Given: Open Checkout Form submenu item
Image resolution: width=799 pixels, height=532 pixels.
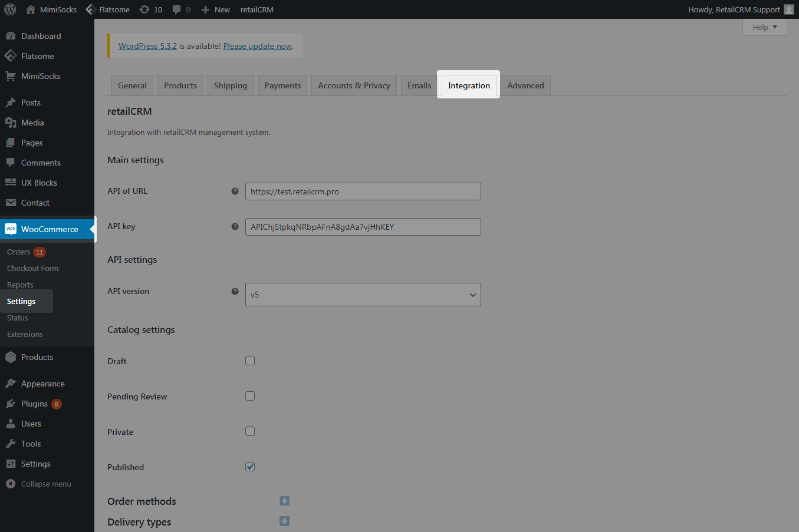Looking at the screenshot, I should pyautogui.click(x=32, y=268).
